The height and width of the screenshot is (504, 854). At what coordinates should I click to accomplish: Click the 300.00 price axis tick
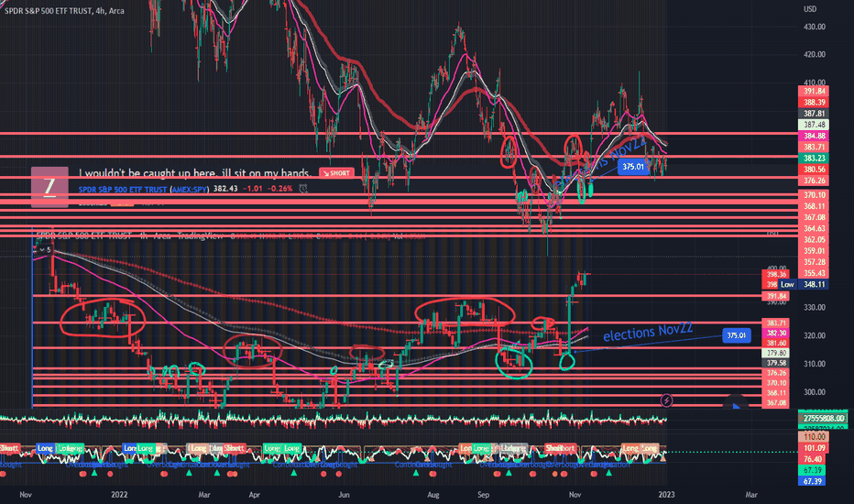(x=815, y=392)
